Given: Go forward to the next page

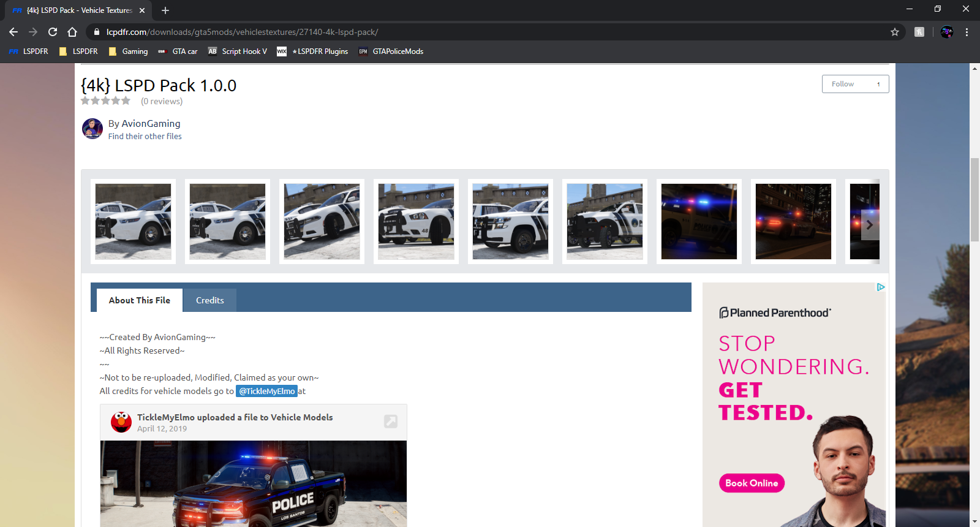Looking at the screenshot, I should coord(33,32).
